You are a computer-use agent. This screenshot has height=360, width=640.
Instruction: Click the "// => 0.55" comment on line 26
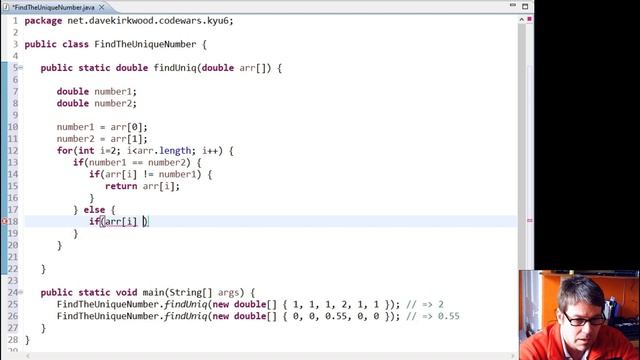point(433,316)
